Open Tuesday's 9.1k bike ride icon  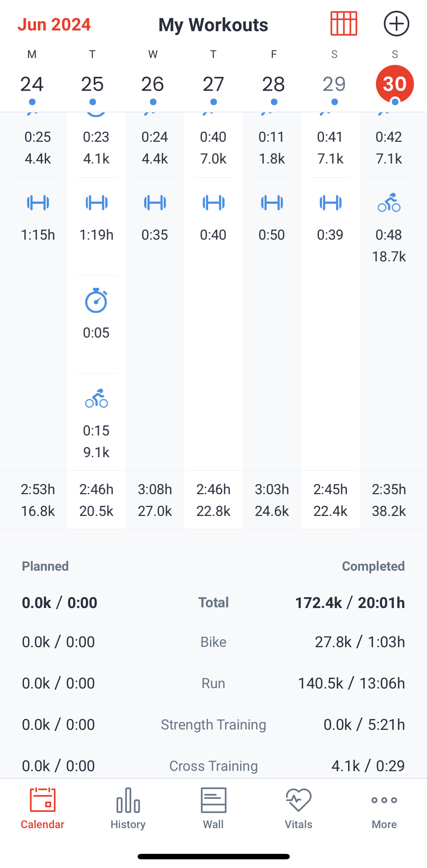pos(96,398)
